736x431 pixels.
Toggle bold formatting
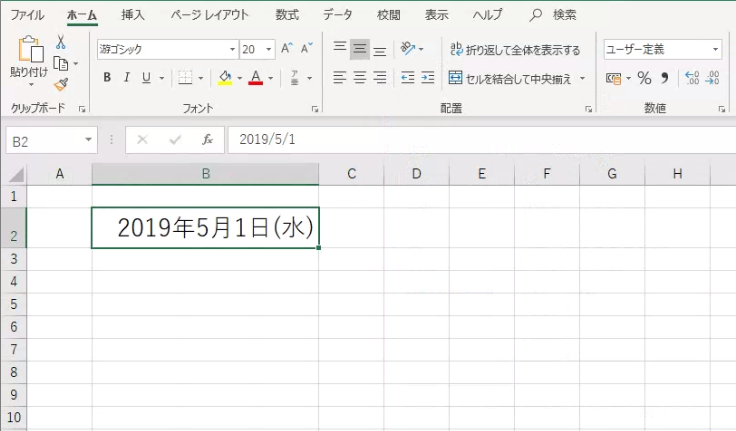coord(107,78)
